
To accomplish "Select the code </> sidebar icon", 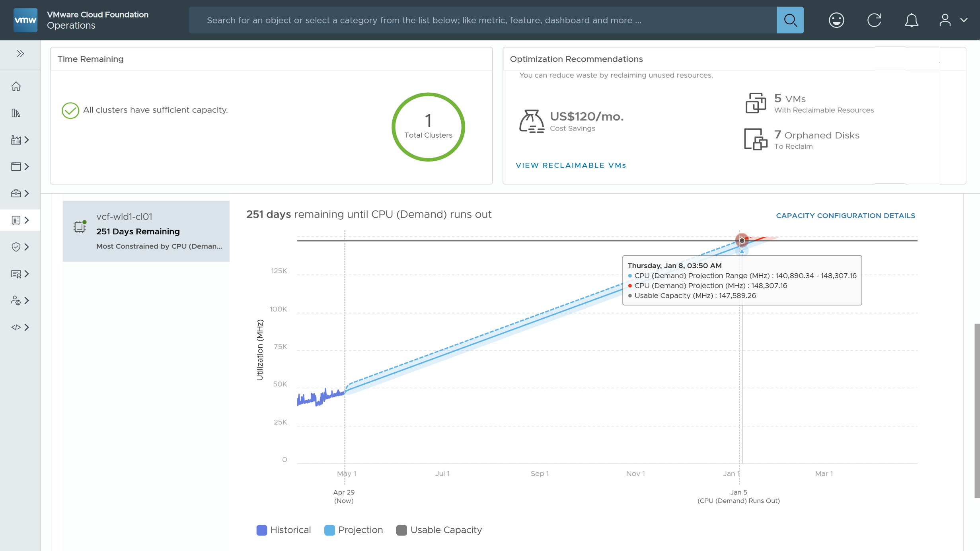I will click(x=16, y=327).
